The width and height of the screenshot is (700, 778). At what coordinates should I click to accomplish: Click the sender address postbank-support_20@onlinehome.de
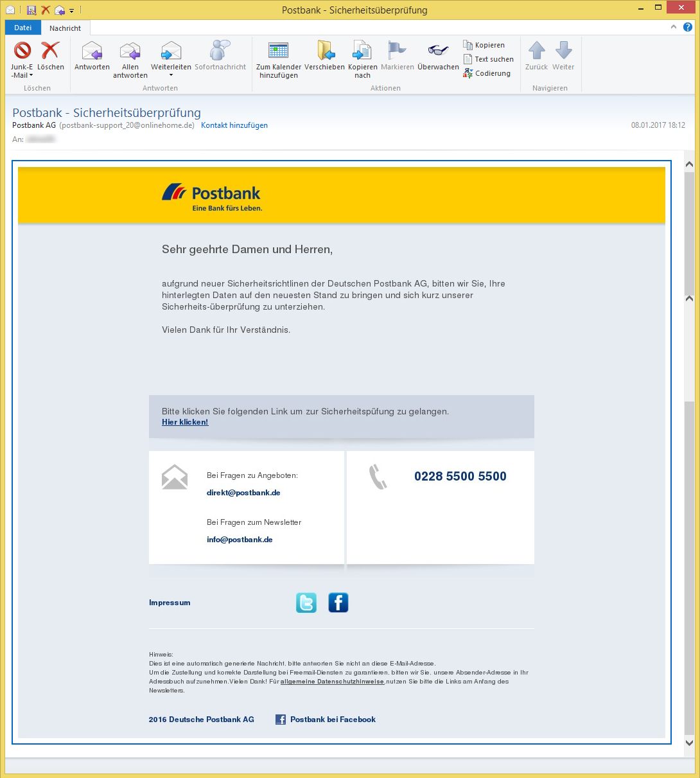(x=127, y=125)
